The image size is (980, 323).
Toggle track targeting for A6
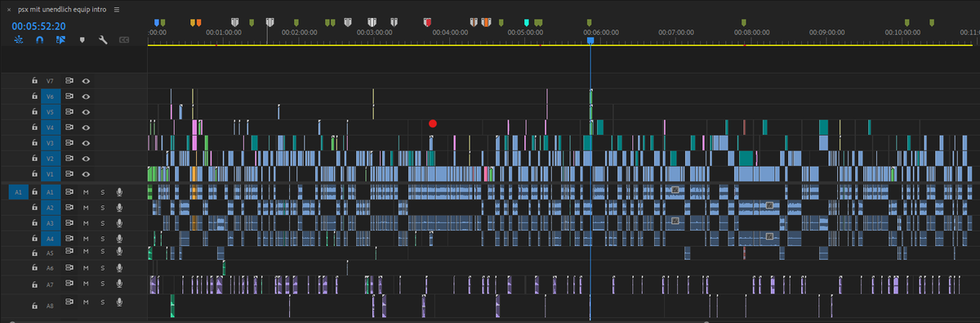(50, 268)
